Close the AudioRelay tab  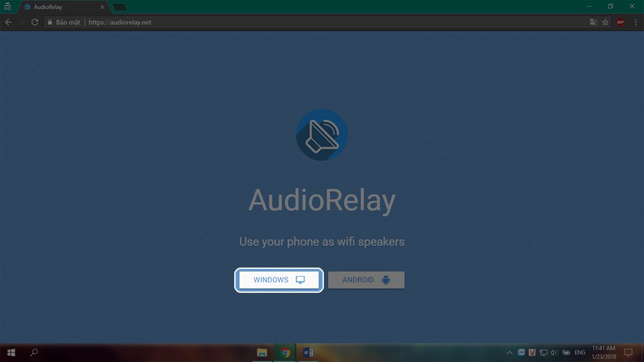click(x=102, y=7)
